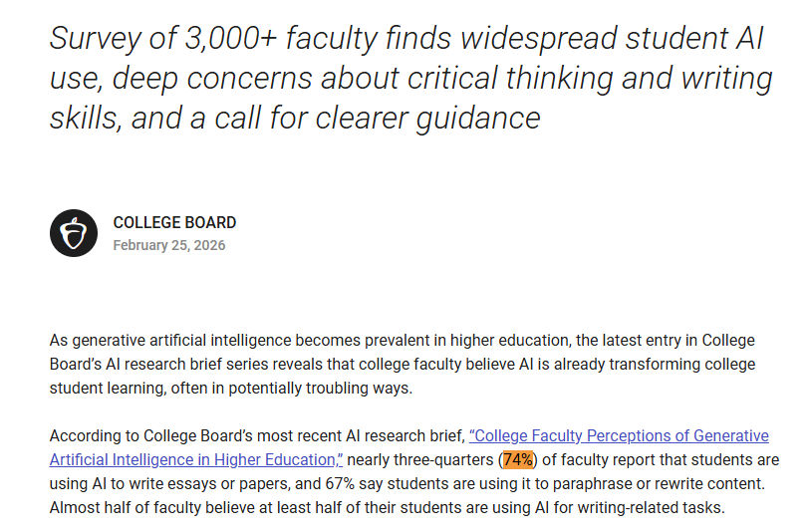Click the word "Survey" in the headline

point(95,39)
